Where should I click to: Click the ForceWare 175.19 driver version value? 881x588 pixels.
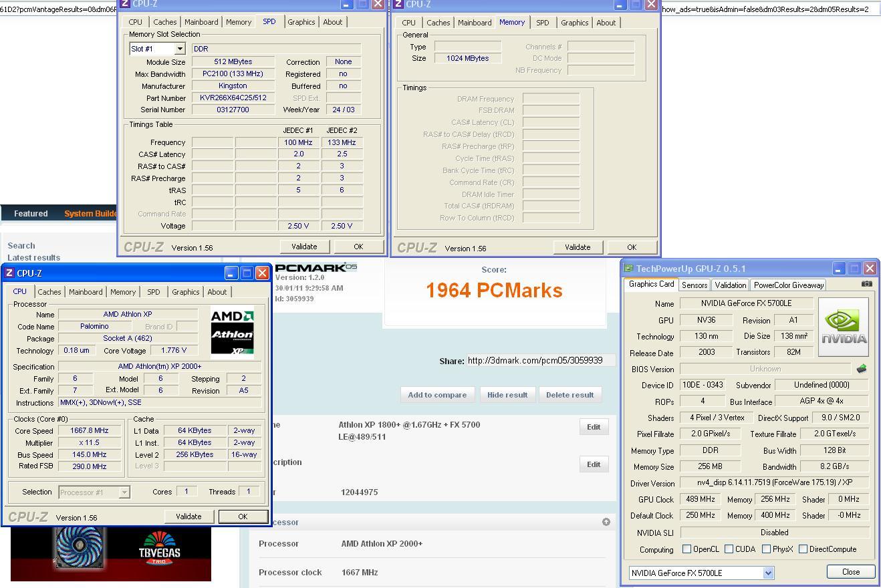point(775,482)
